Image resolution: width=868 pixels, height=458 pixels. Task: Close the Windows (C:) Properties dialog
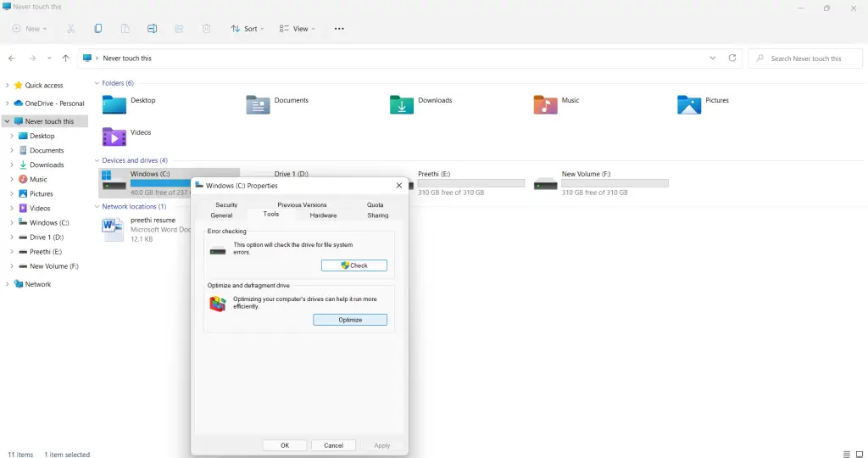pyautogui.click(x=399, y=186)
